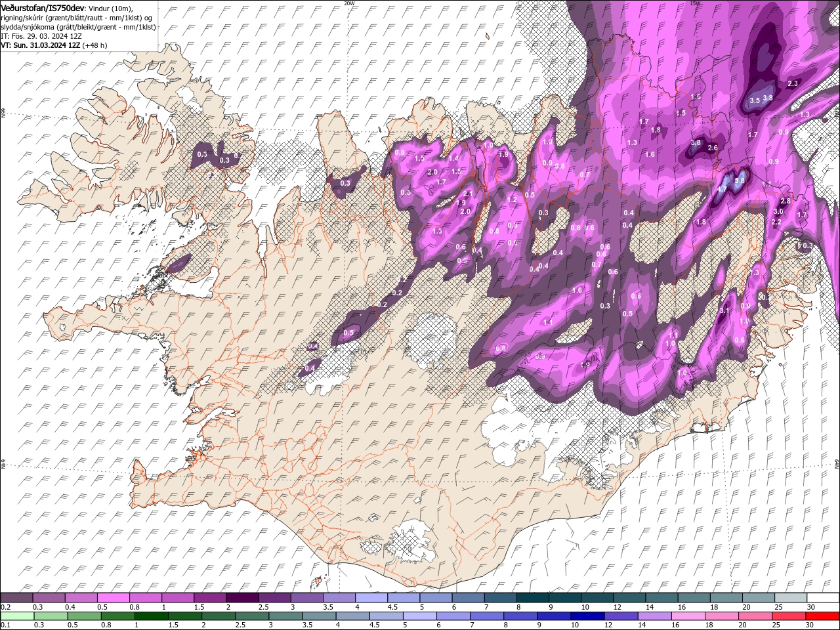Click the 2.1 value in north Iceland

click(468, 194)
